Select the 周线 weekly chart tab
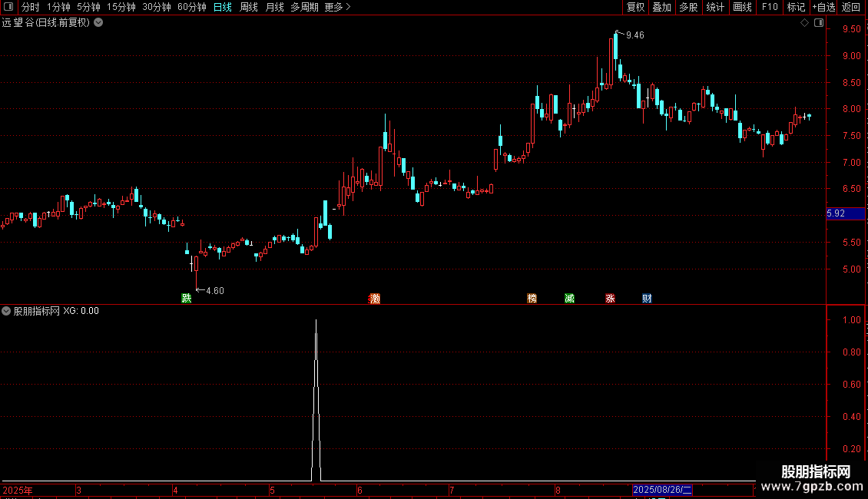 coord(249,7)
